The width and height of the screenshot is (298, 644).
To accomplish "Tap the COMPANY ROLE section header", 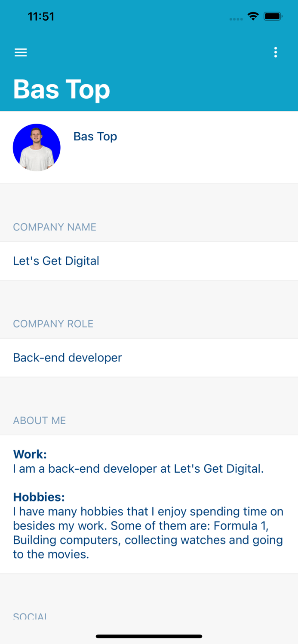I will (53, 324).
